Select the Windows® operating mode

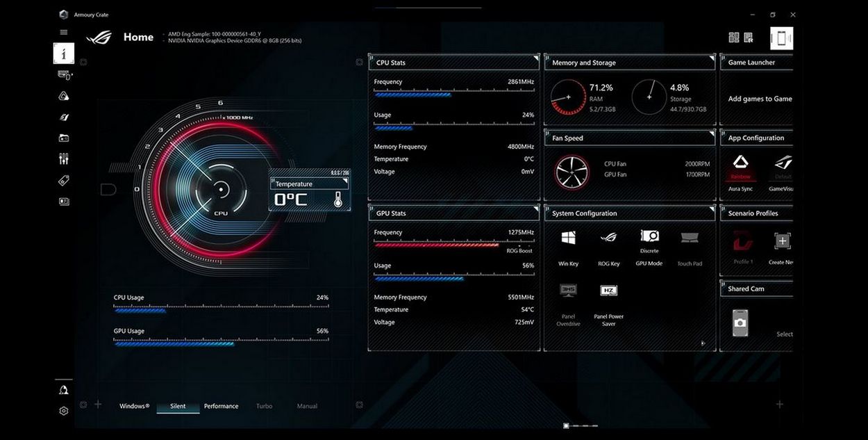[x=134, y=407]
